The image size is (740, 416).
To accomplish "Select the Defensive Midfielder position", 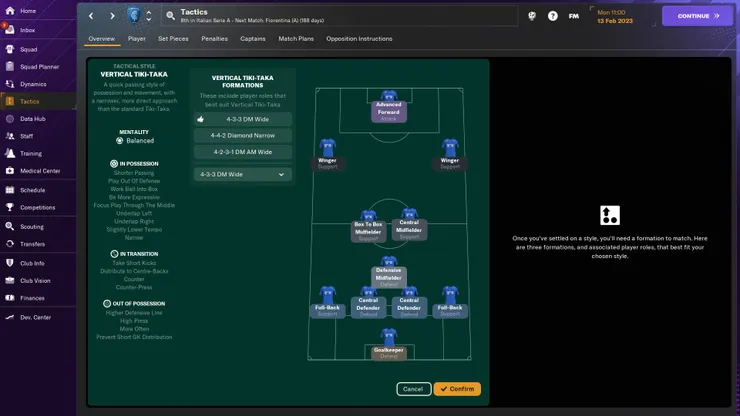I will click(x=388, y=273).
